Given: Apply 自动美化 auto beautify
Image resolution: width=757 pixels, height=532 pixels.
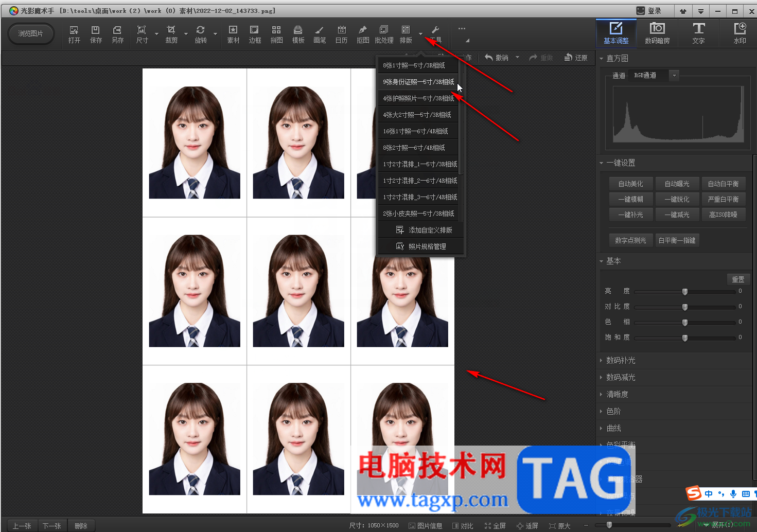Looking at the screenshot, I should tap(630, 184).
